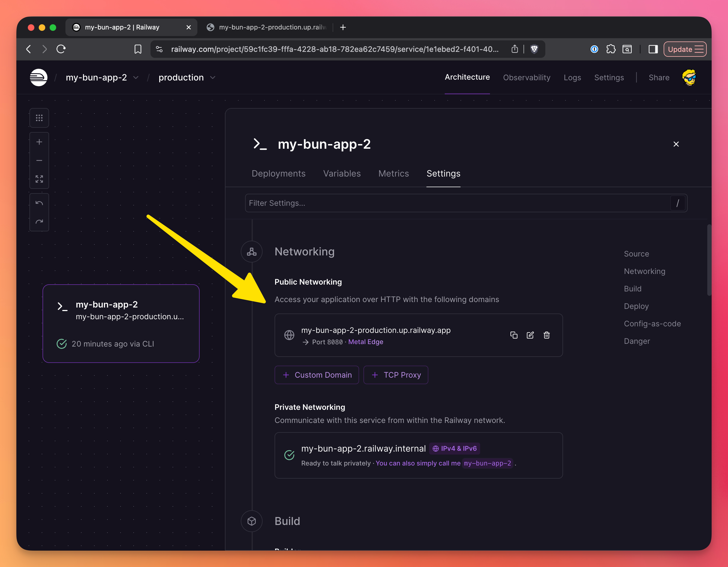Fit canvas to screen icon
This screenshot has height=567, width=728.
[39, 179]
